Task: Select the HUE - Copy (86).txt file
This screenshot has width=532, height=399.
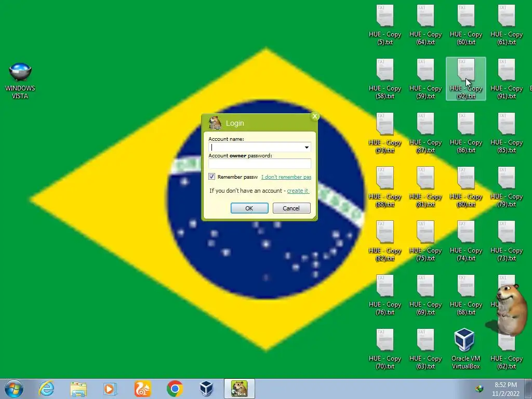Action: [x=466, y=133]
